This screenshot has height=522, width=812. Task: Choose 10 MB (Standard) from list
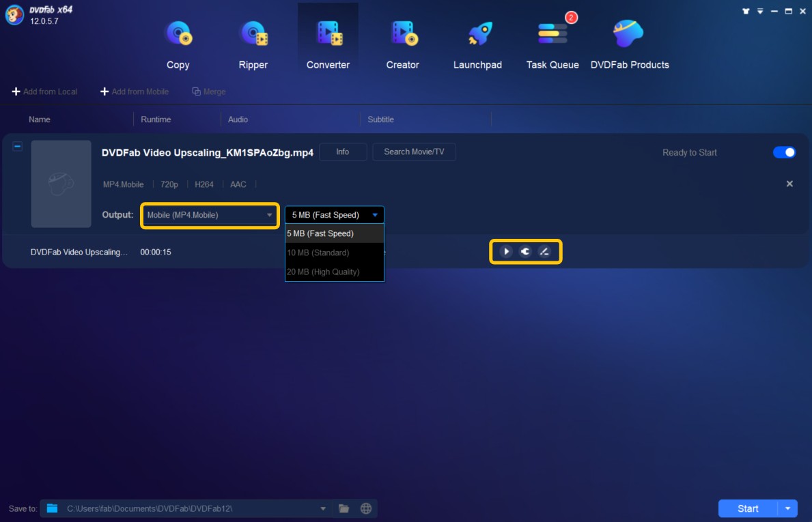coord(318,252)
